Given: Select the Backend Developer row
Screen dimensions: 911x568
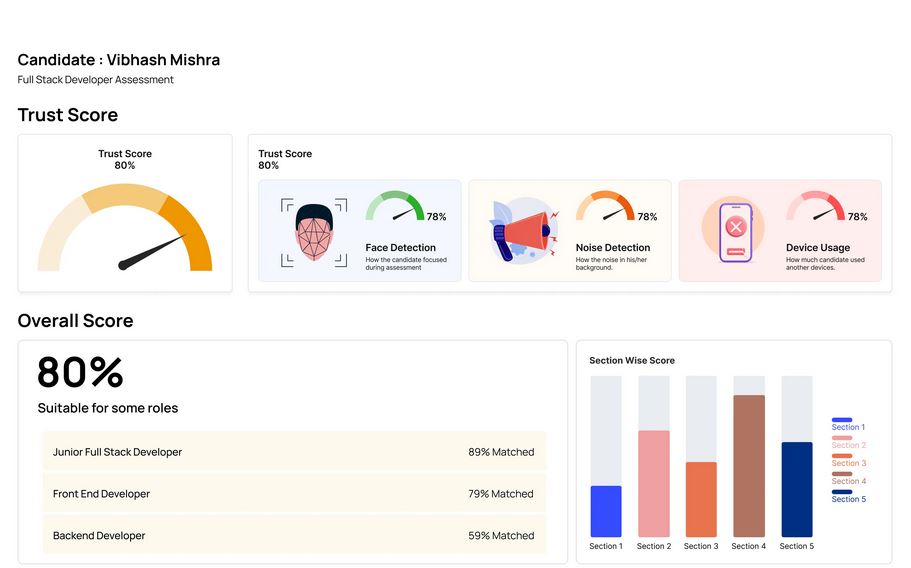Looking at the screenshot, I should pos(294,536).
